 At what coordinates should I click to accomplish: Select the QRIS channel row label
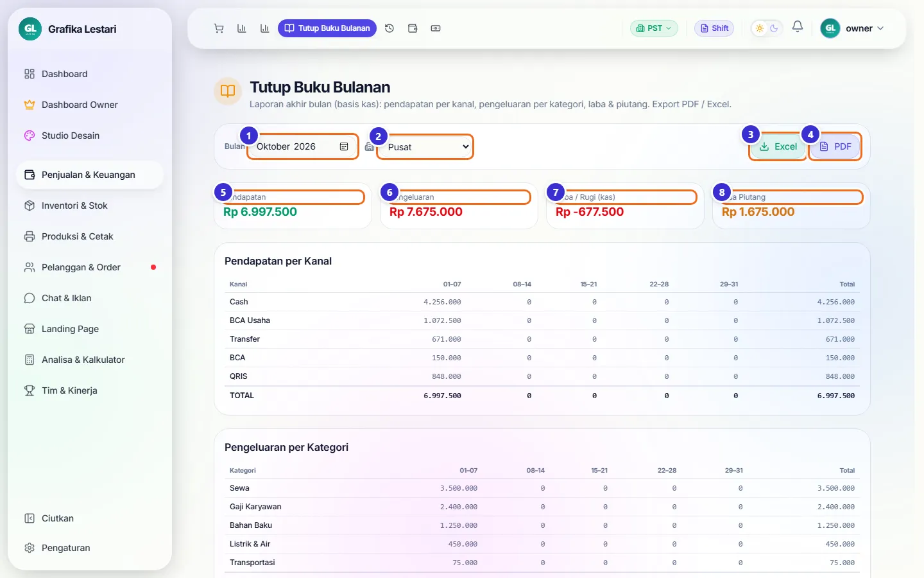coord(239,376)
